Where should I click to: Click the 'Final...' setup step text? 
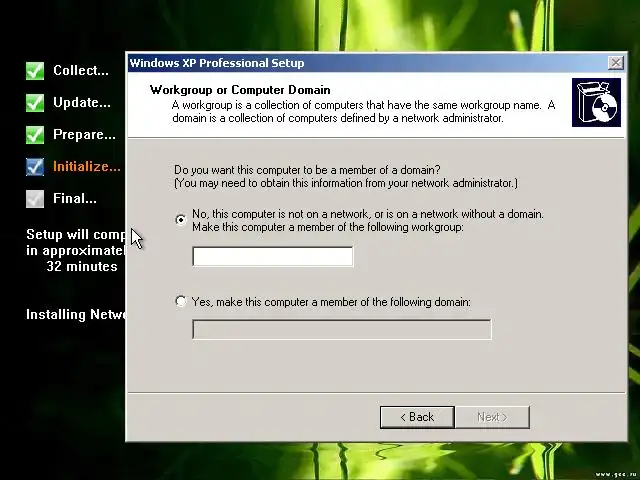(75, 198)
